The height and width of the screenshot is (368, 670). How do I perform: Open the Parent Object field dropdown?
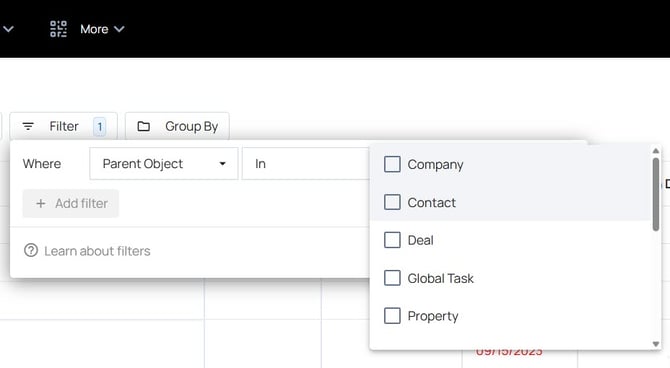coord(164,164)
